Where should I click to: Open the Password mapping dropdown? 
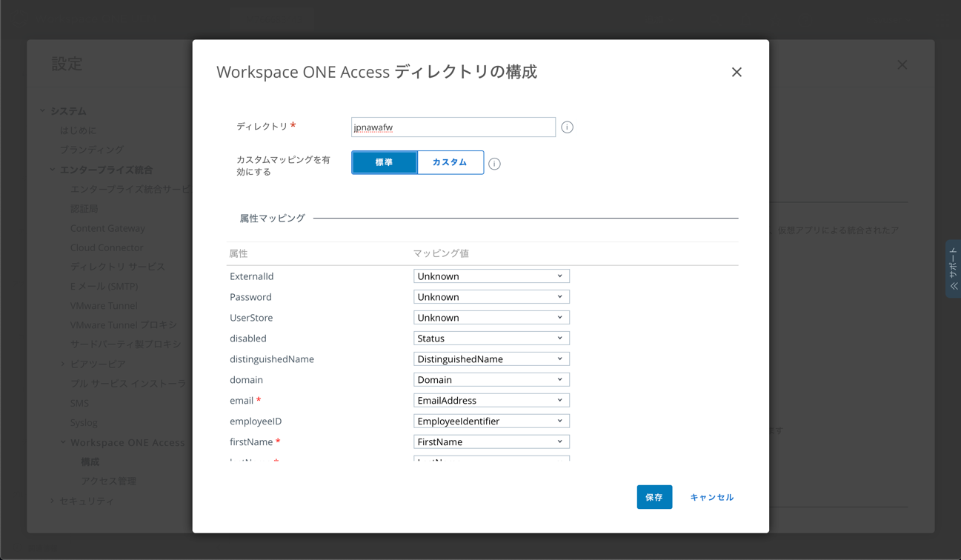(491, 297)
